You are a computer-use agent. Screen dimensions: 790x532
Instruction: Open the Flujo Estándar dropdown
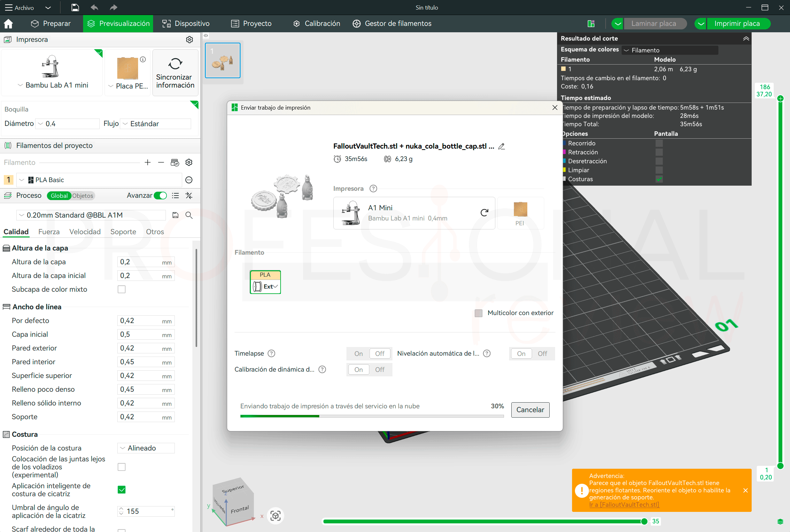pos(156,124)
